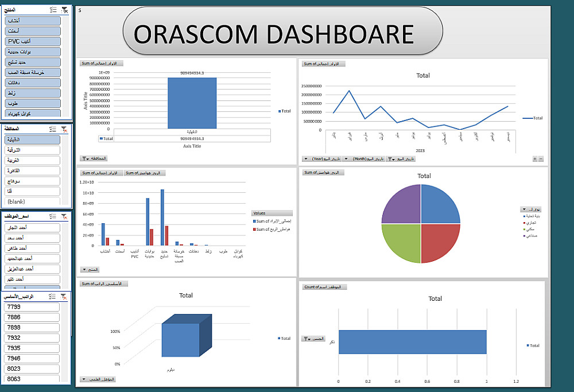The image size is (574, 392).
Task: Click Sum of هوامش_الربح button on pie chart
Action: coord(323,172)
